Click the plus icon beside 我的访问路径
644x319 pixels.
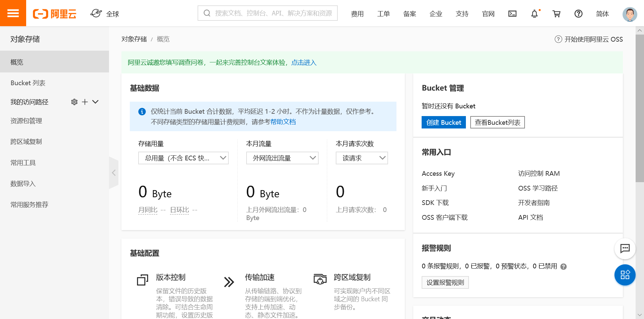pos(85,102)
